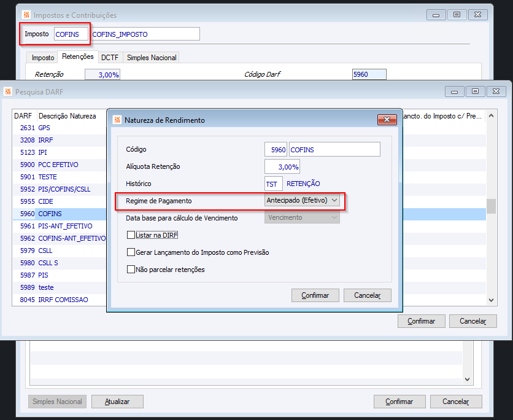Select the 5989 teste row
513x420 pixels.
tap(60, 287)
